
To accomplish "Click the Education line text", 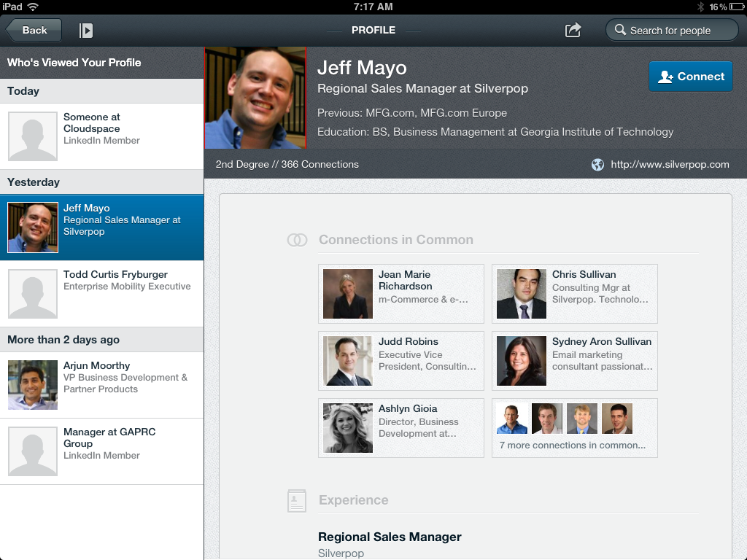I will (495, 132).
